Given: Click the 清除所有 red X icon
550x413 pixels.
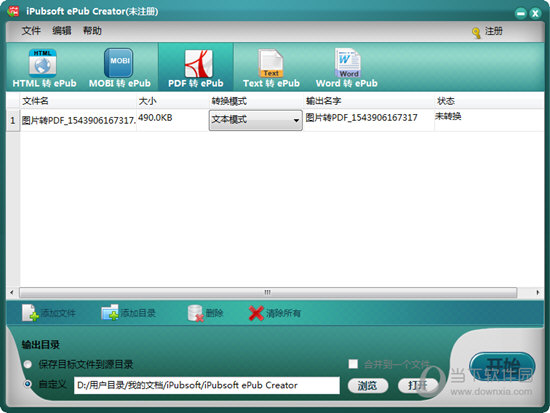Looking at the screenshot, I should click(x=256, y=313).
